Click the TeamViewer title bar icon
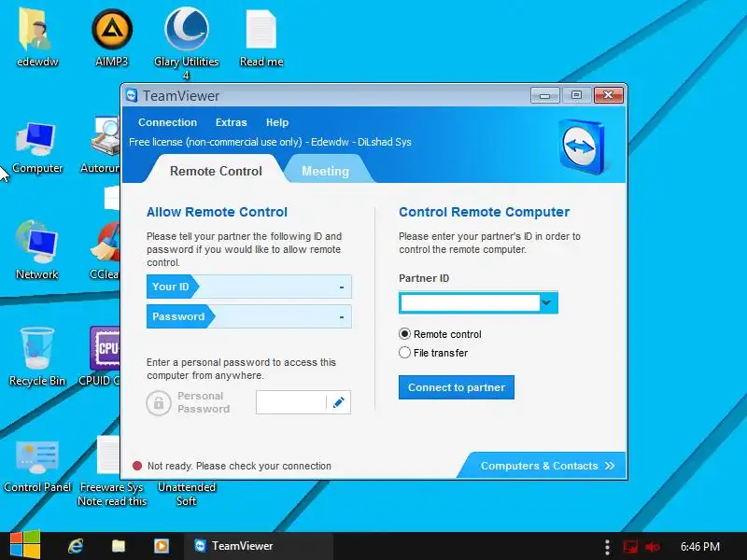Viewport: 747px width, 560px height. [132, 95]
